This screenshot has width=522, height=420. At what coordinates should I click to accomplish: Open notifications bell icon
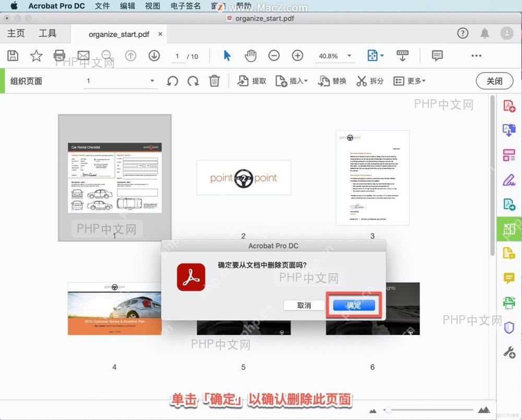click(485, 33)
